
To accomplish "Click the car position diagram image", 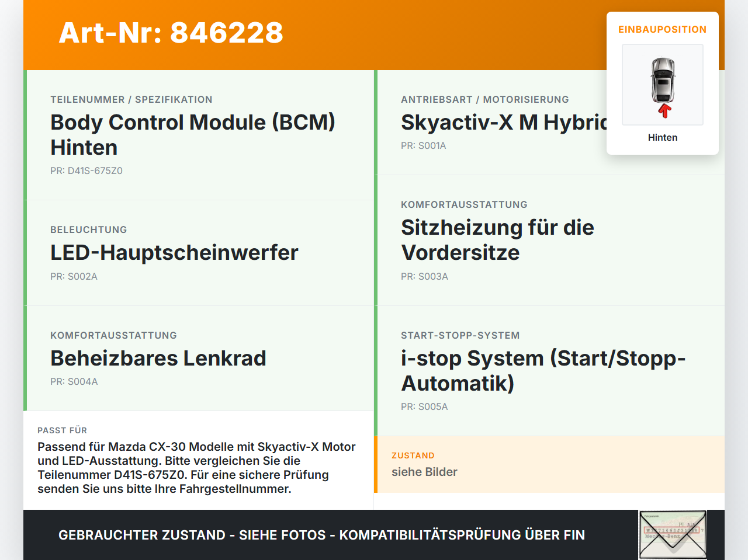I will click(x=663, y=85).
